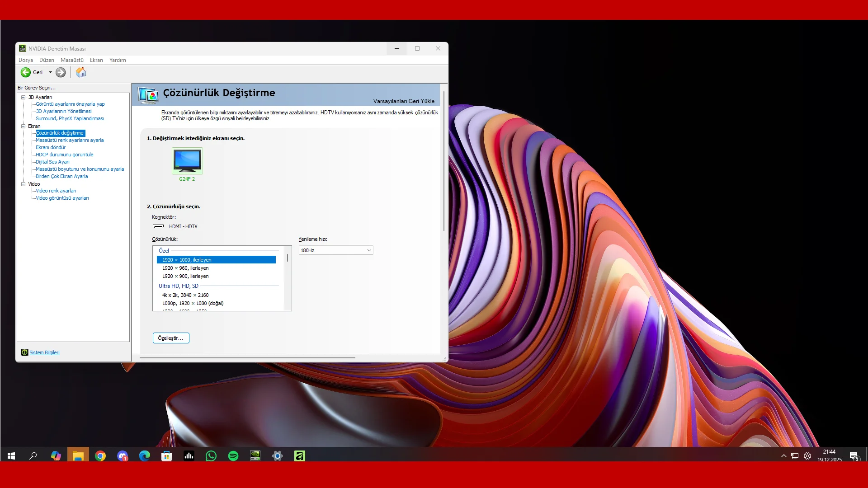Click the green Back arrow icon
Image resolution: width=868 pixels, height=488 pixels.
(26, 72)
